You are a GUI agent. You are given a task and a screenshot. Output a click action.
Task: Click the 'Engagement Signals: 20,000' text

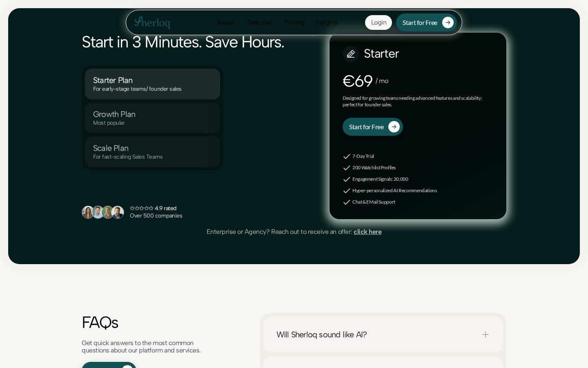[x=380, y=179]
